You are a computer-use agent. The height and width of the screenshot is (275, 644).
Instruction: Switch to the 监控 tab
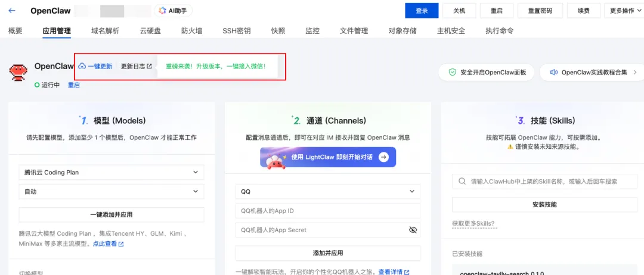click(x=312, y=31)
